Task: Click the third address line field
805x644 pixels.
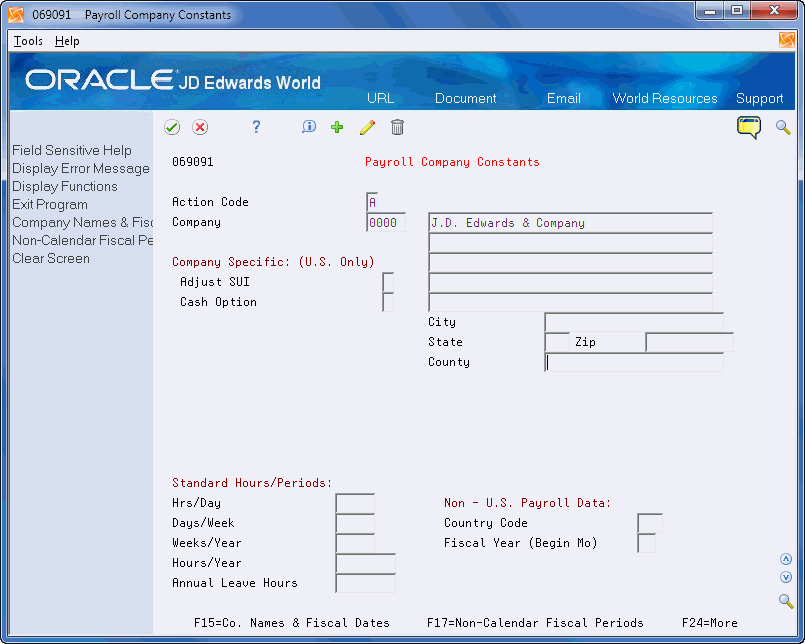Action: 570,262
